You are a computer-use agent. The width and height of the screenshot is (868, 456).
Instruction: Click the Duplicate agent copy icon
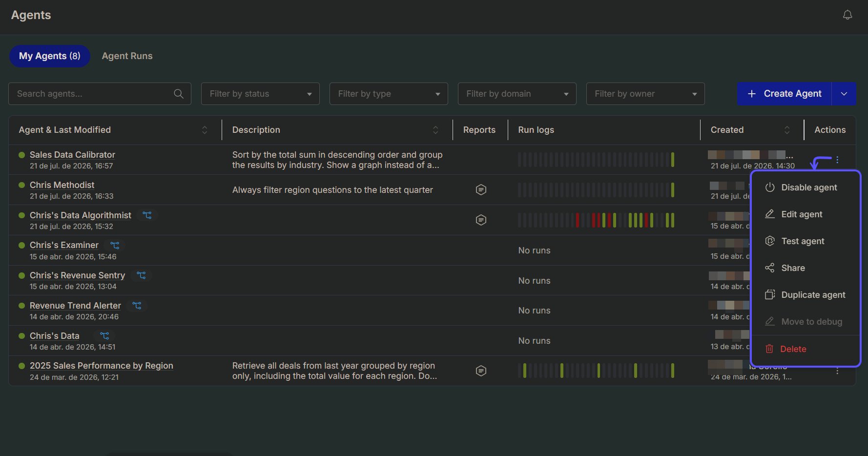tap(770, 294)
